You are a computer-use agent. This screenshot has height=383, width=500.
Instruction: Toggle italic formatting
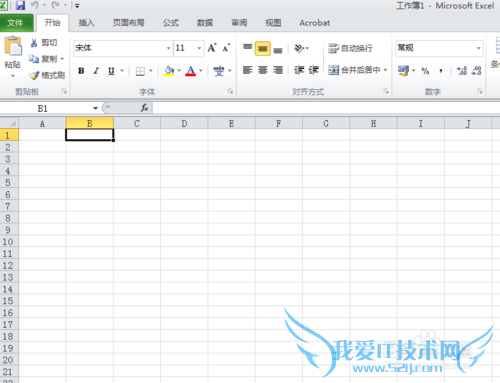coord(96,71)
